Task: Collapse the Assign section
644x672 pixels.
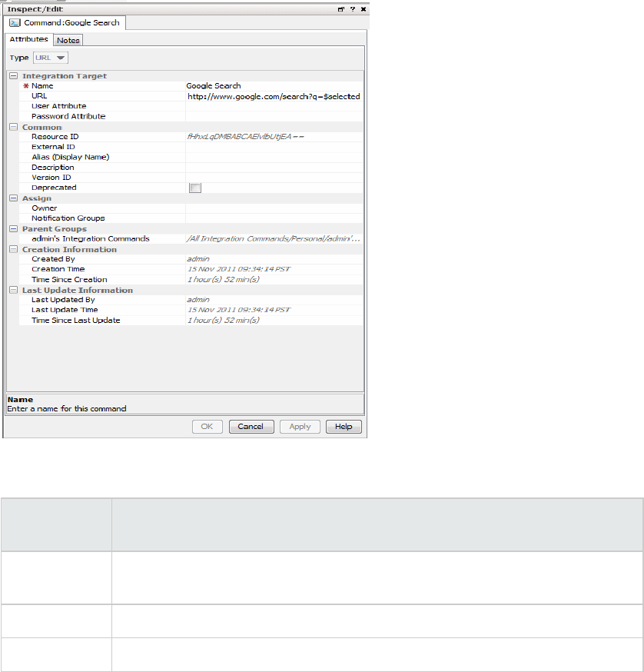Action: click(x=14, y=198)
